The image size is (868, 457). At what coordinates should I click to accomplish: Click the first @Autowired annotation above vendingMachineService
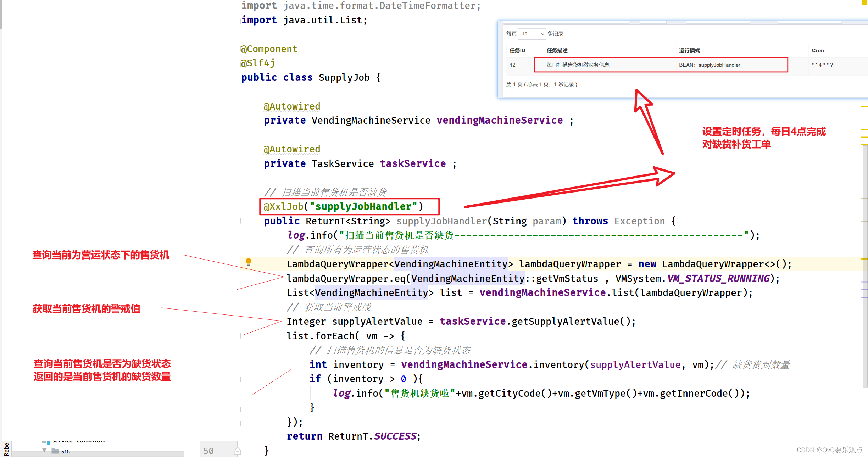292,106
